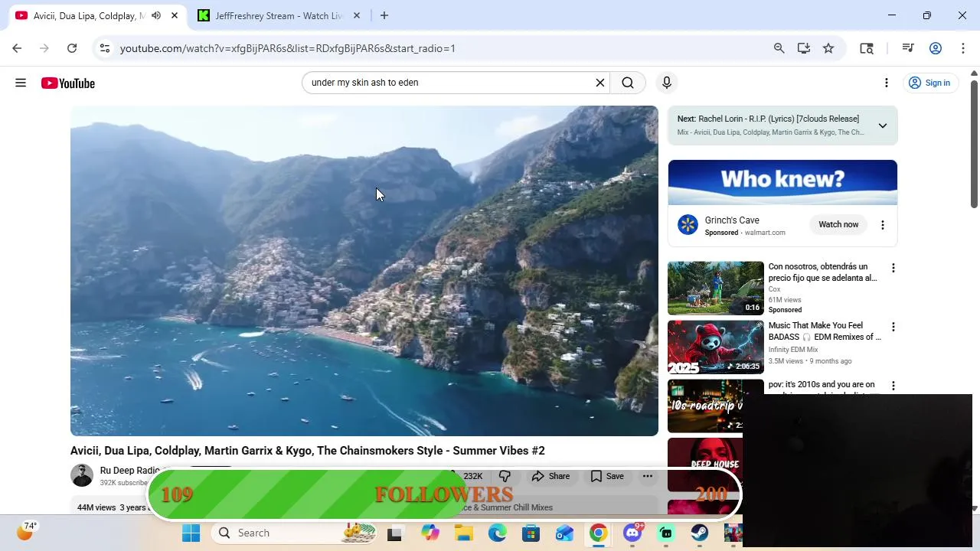This screenshot has width=980, height=551.
Task: Reload the YouTube page
Action: click(72, 48)
